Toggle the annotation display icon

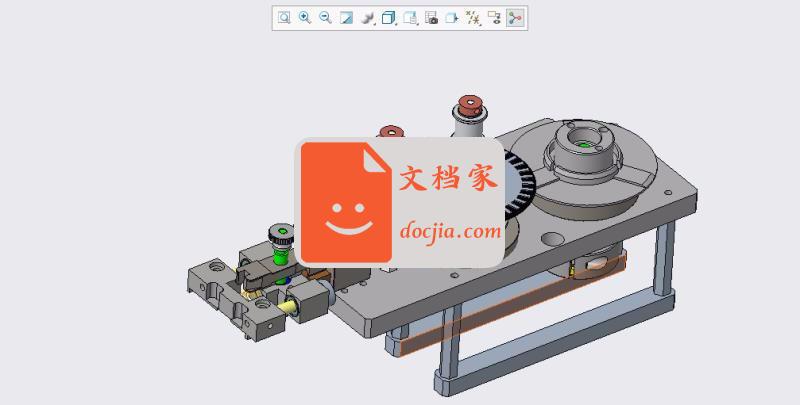pos(494,18)
